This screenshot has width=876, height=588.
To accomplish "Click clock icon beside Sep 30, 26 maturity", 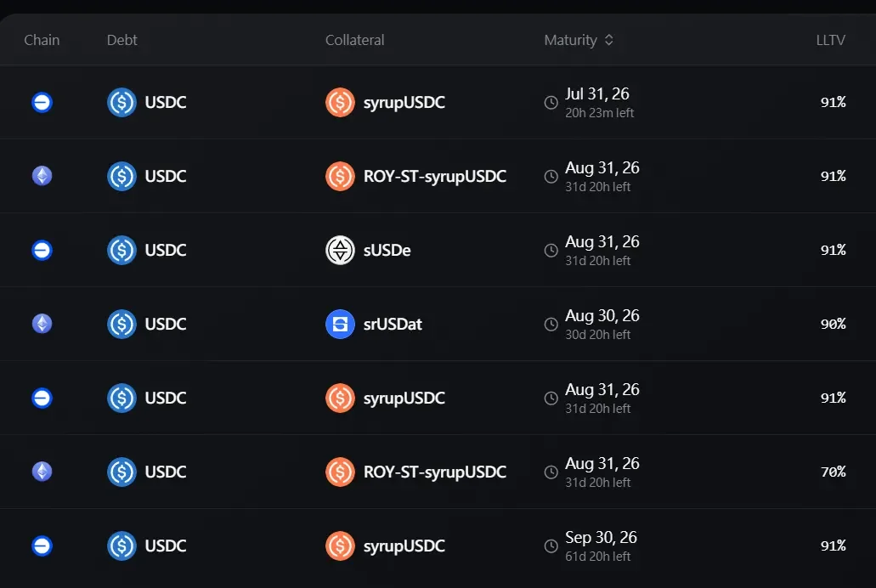I will coord(551,546).
